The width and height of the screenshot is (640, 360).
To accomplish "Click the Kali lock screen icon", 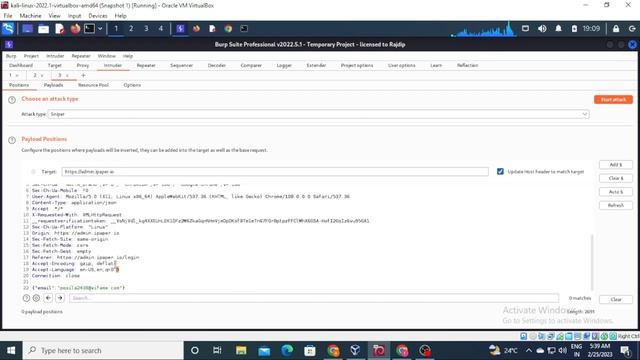I will click(x=616, y=29).
